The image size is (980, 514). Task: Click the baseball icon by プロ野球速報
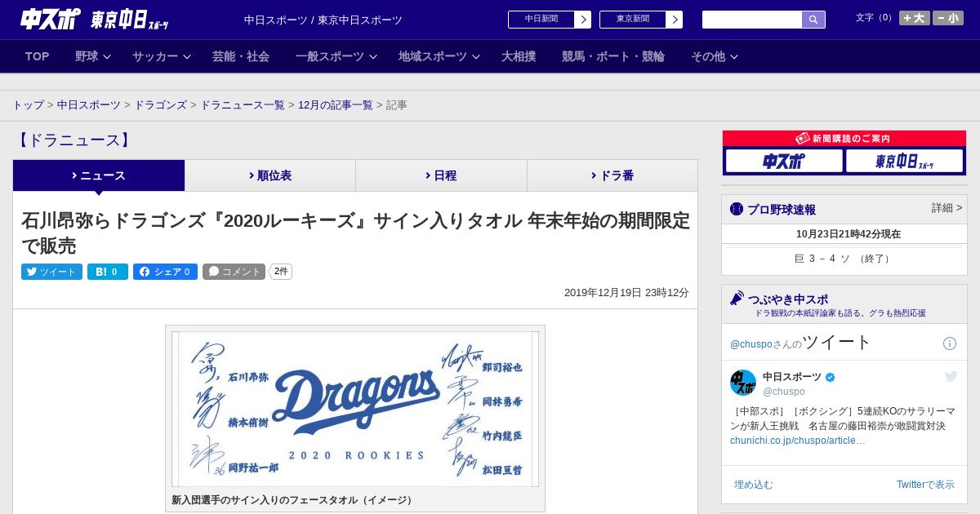pyautogui.click(x=737, y=209)
